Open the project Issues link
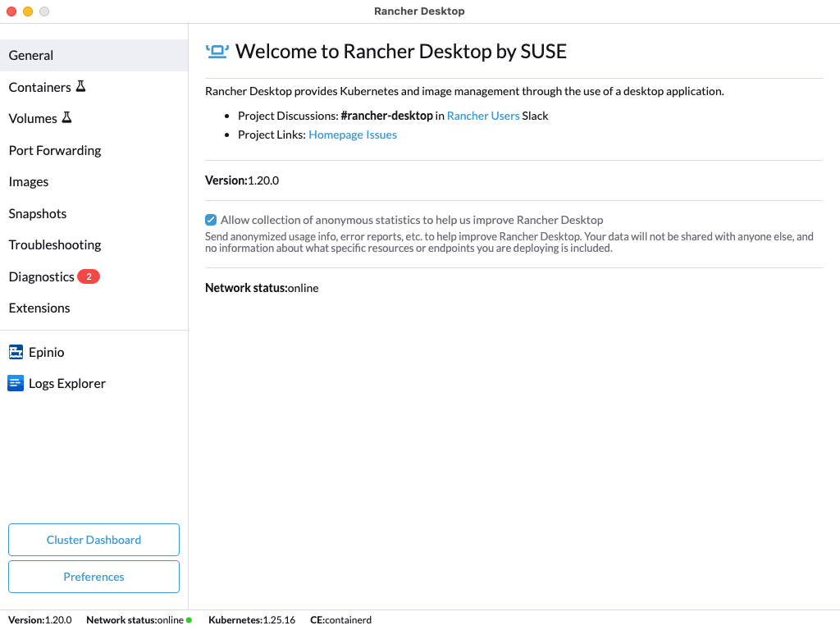This screenshot has height=630, width=840. click(381, 135)
